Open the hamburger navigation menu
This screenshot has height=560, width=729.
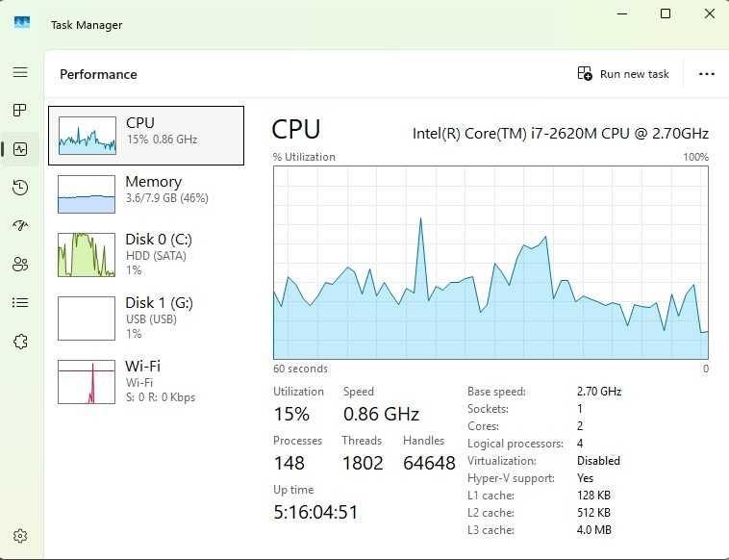pos(20,72)
